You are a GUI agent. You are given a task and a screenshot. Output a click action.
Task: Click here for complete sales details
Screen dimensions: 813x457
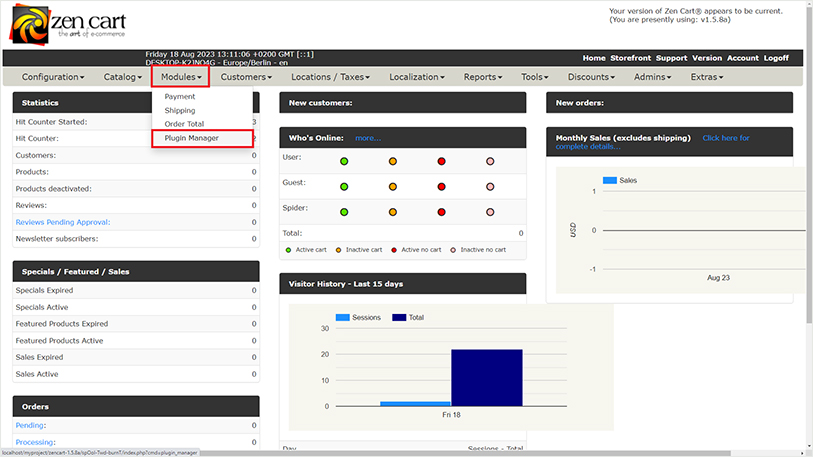click(653, 142)
